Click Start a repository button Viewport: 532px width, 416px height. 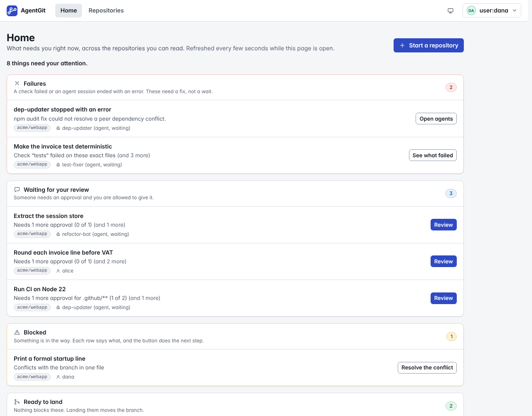click(429, 45)
